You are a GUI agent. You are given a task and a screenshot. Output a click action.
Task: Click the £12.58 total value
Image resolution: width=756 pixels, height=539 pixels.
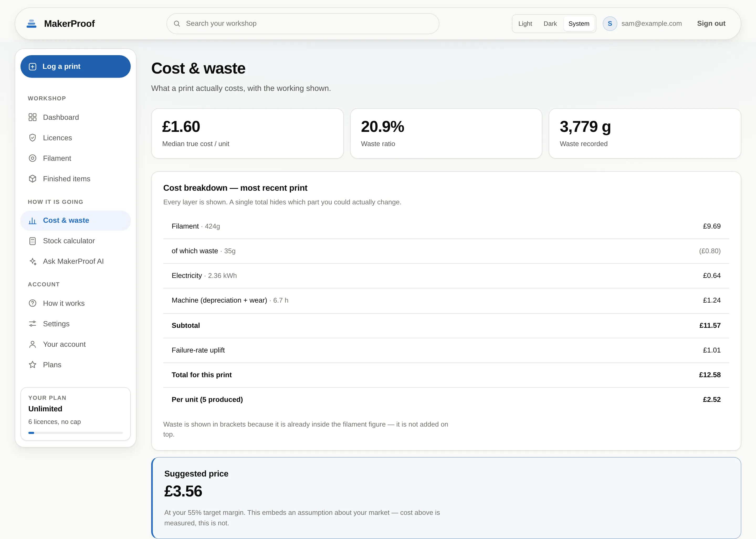[x=710, y=375]
